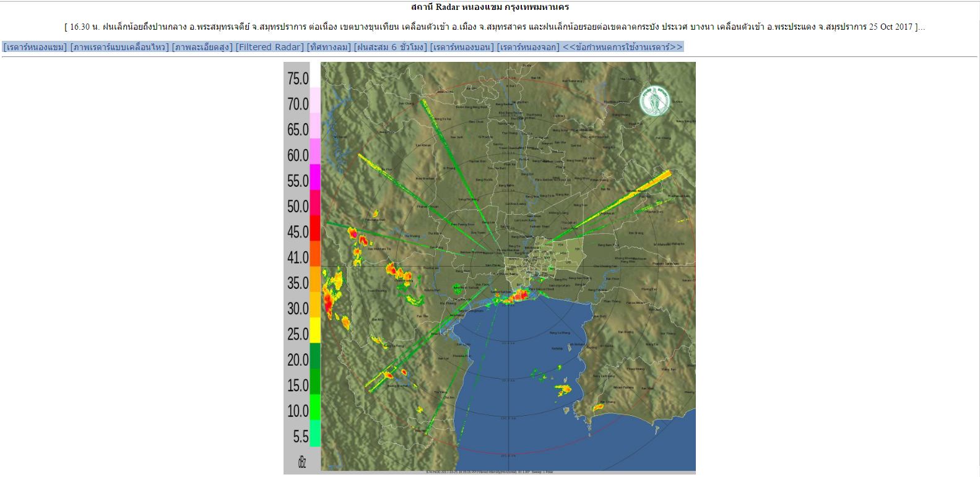The image size is (980, 477).
Task: Open the เรดาร์หนองบอน link
Action: pyautogui.click(x=462, y=47)
